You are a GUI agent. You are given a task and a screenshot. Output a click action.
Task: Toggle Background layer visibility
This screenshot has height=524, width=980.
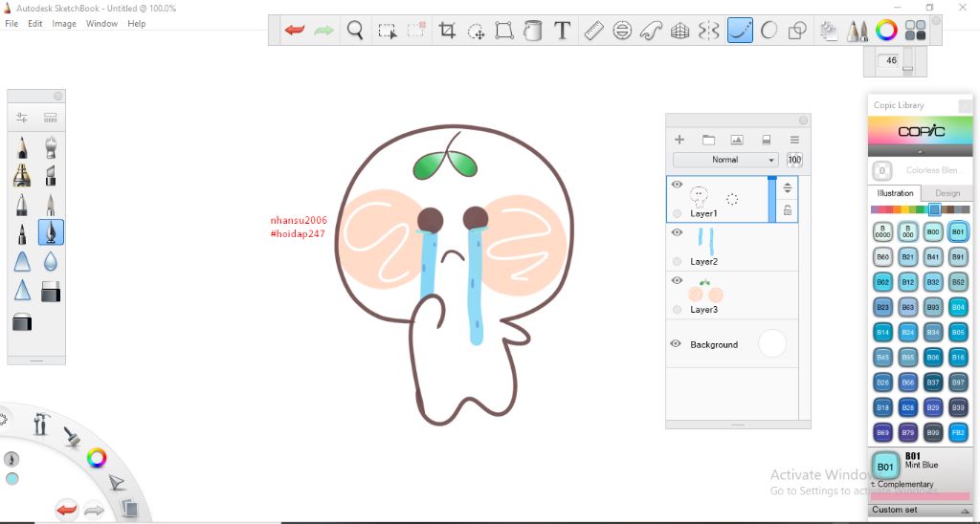point(676,344)
